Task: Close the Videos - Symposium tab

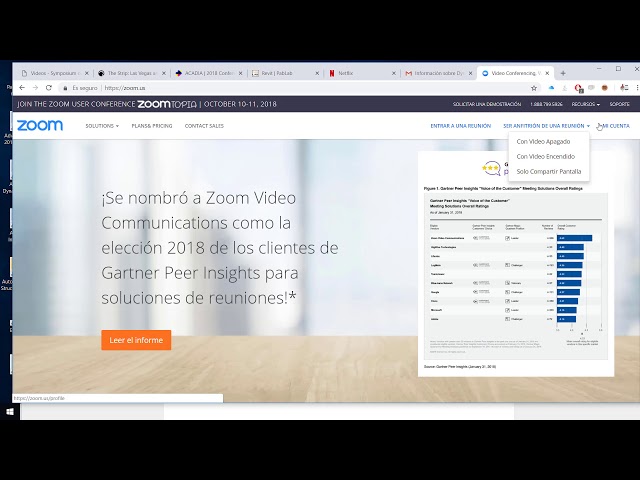Action: 87,73
